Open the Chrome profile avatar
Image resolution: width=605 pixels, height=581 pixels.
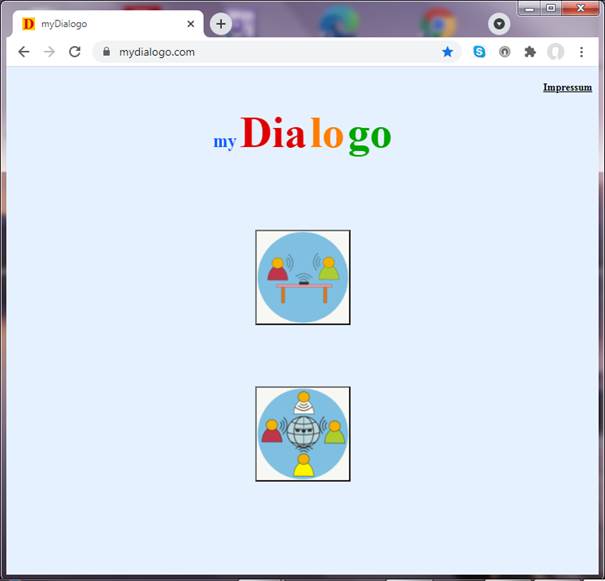[555, 52]
